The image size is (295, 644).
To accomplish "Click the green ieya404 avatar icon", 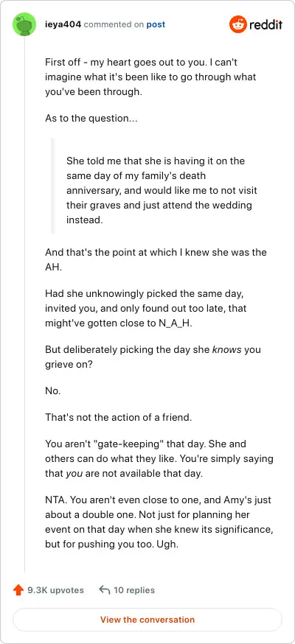I will pyautogui.click(x=24, y=24).
